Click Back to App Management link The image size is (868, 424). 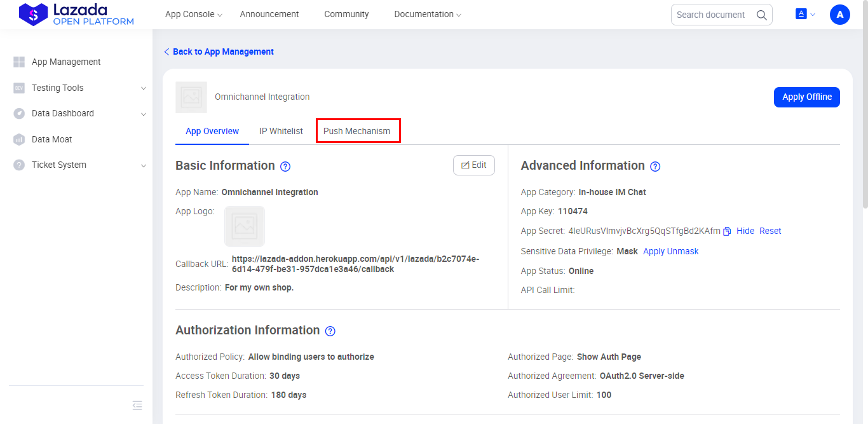tap(219, 51)
